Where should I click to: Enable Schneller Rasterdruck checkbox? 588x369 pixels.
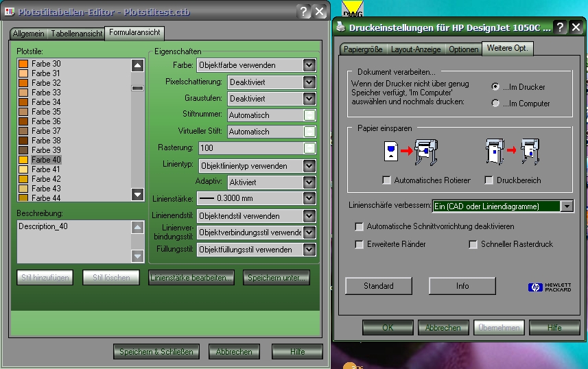point(473,244)
